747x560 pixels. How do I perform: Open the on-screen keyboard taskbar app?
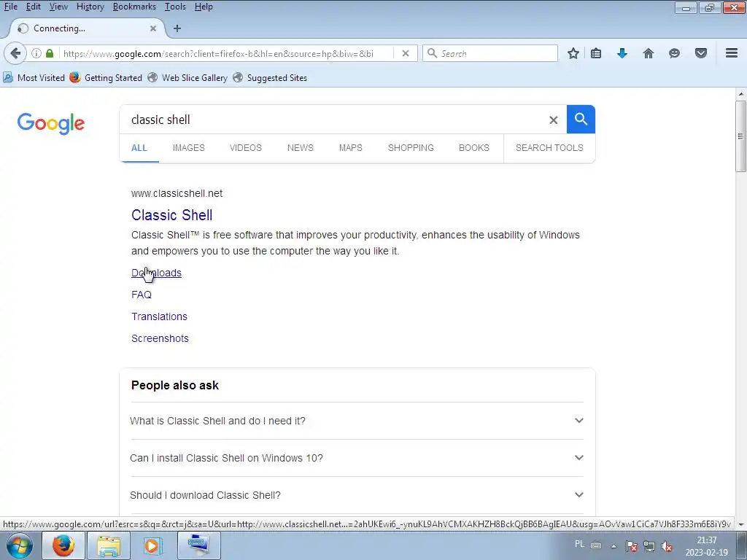coord(198,545)
